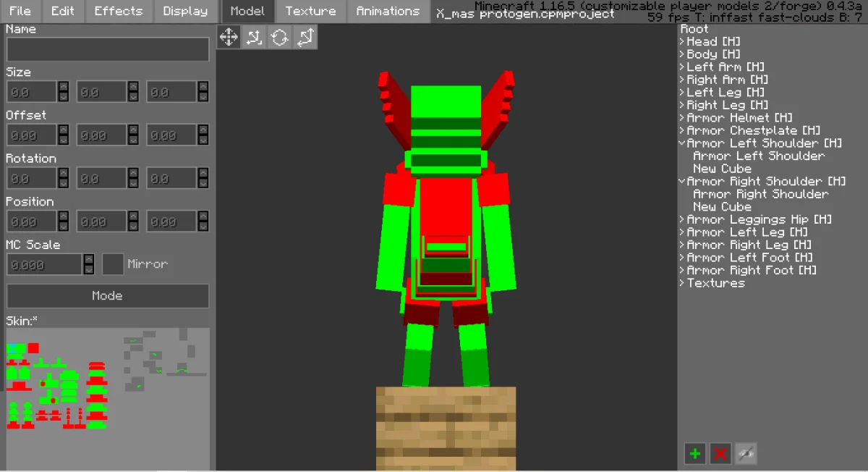Select the Left Leg [H] tree item

tap(726, 93)
